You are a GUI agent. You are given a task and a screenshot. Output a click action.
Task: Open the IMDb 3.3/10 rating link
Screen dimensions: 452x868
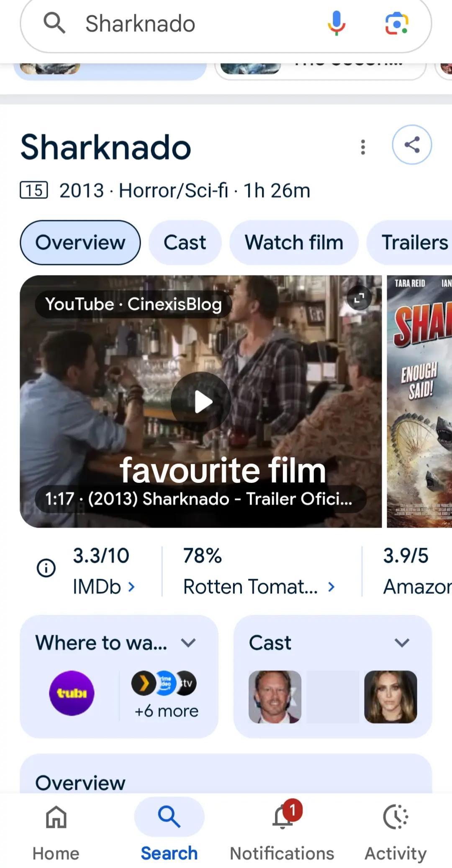pos(104,571)
